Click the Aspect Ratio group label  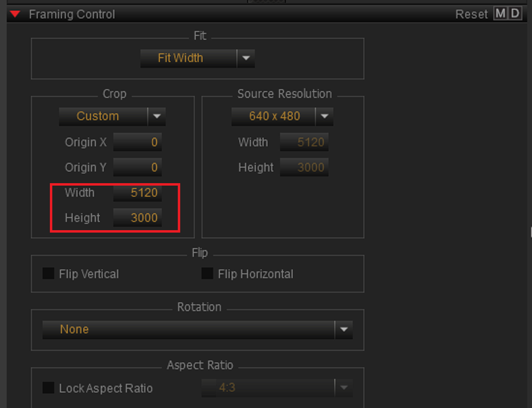click(x=200, y=365)
